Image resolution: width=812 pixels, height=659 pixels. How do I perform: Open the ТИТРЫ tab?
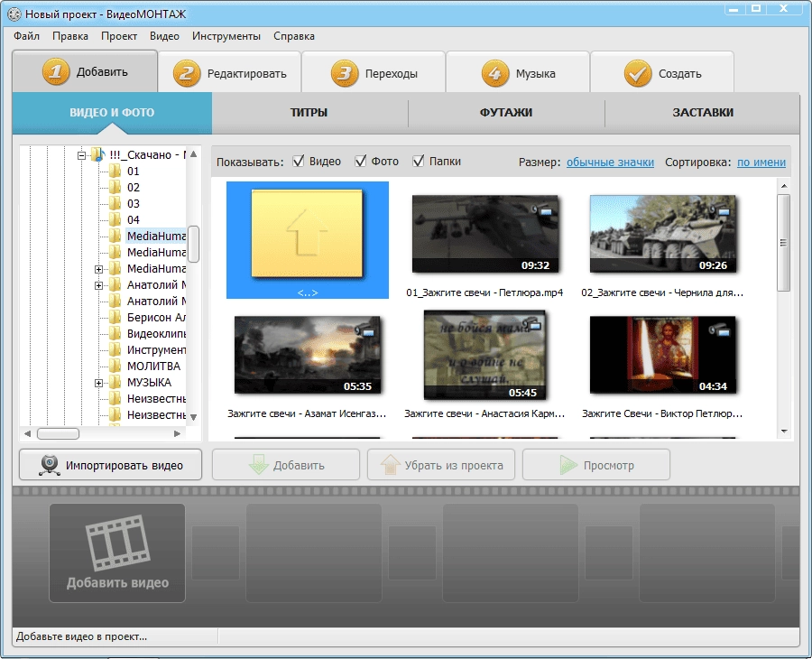coord(309,113)
